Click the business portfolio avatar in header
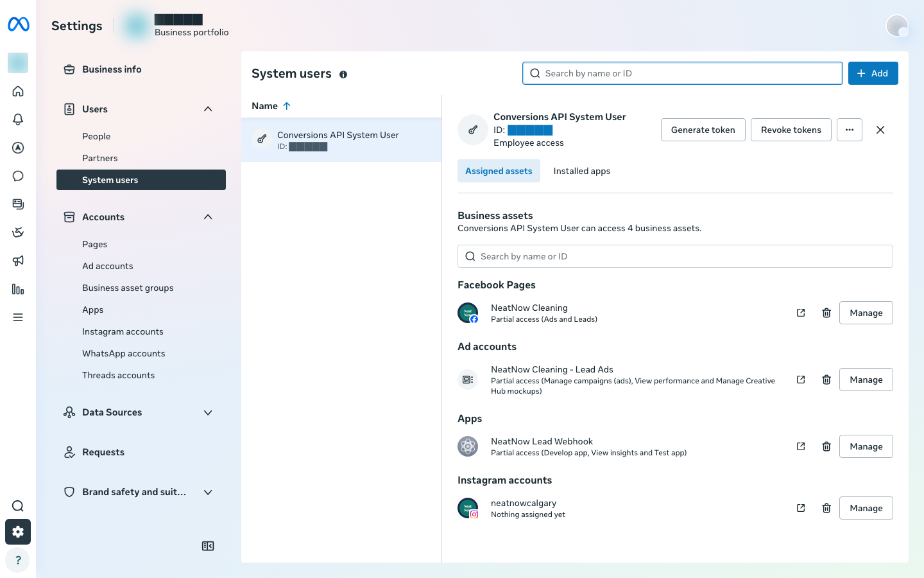The height and width of the screenshot is (578, 924). click(x=136, y=26)
